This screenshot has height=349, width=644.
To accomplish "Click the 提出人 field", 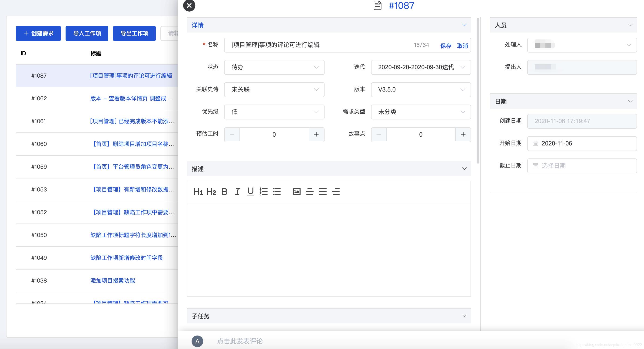I will (582, 67).
